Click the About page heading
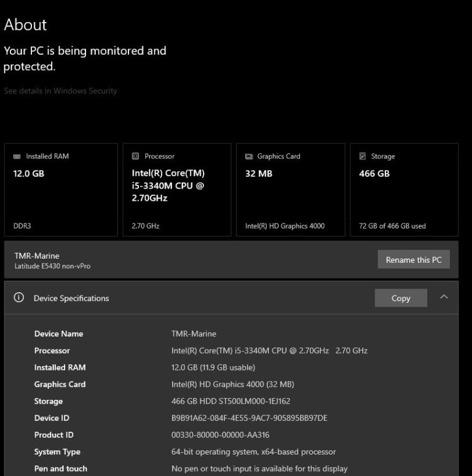 point(25,25)
